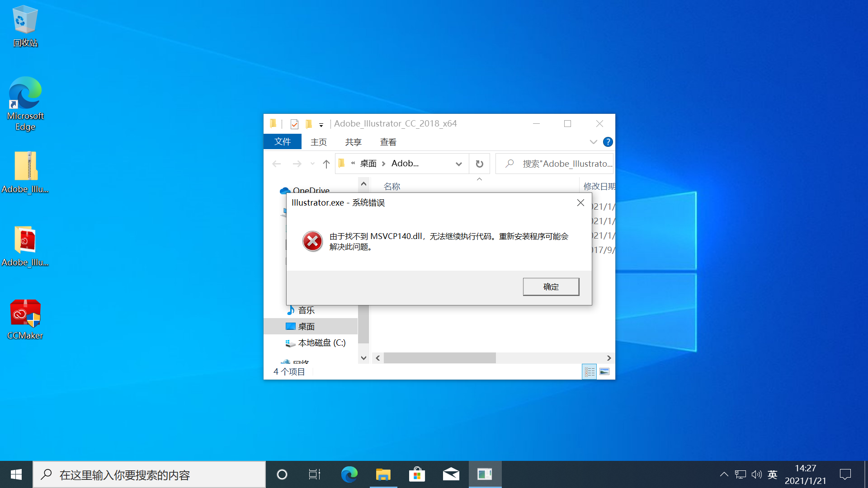Image resolution: width=868 pixels, height=488 pixels.
Task: Select 桌面 in navigation pane
Action: pyautogui.click(x=311, y=326)
